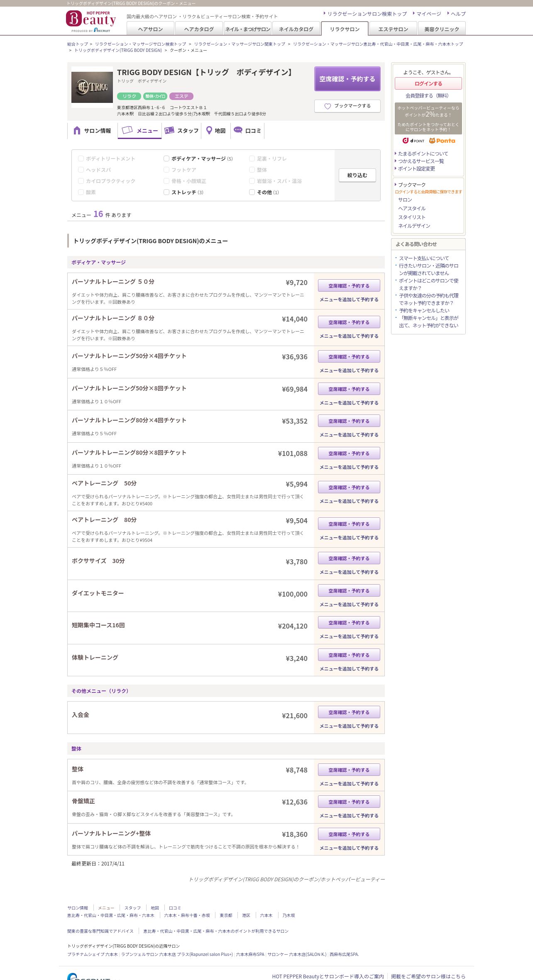Click 総合トップ breadcrumb link
Screen dimensions: 533x980
78,44
